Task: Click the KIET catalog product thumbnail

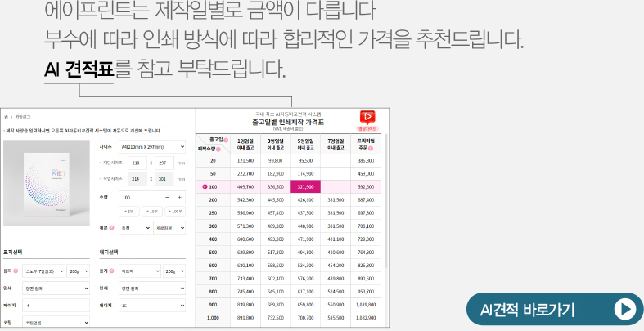Action: (x=47, y=183)
